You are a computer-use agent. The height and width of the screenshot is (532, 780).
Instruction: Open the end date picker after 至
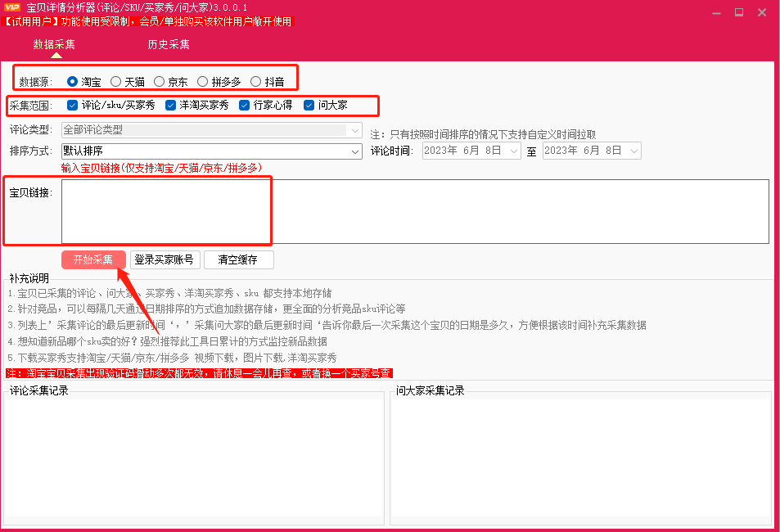click(x=592, y=151)
